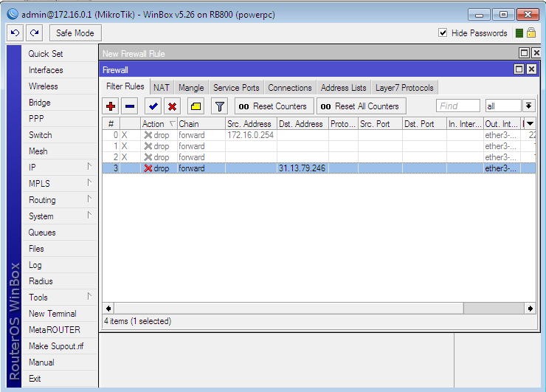Click the yellow comment note icon

[196, 106]
